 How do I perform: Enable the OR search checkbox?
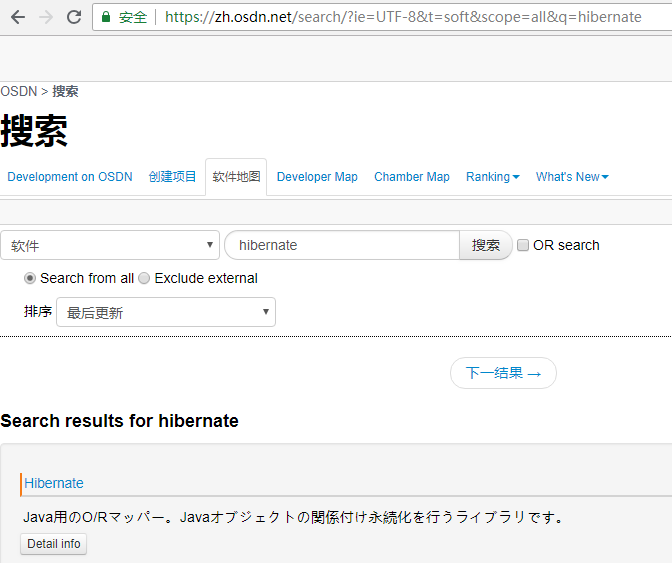click(x=523, y=245)
